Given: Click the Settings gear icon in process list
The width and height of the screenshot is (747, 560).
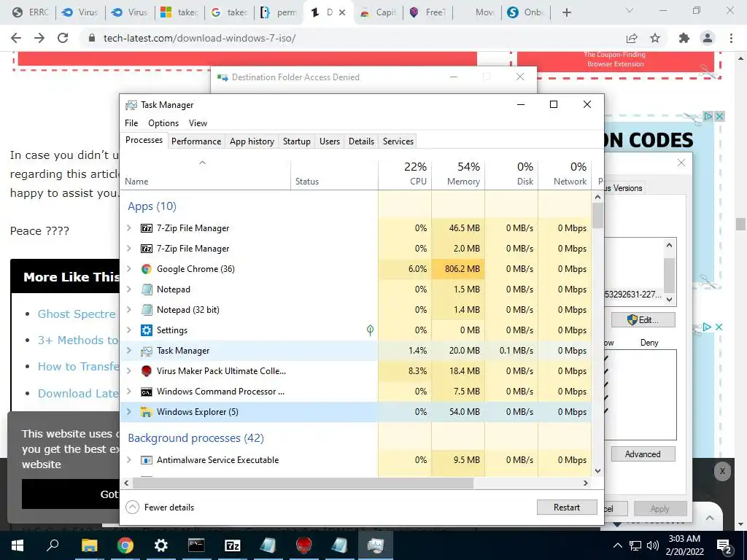Looking at the screenshot, I should 146,330.
